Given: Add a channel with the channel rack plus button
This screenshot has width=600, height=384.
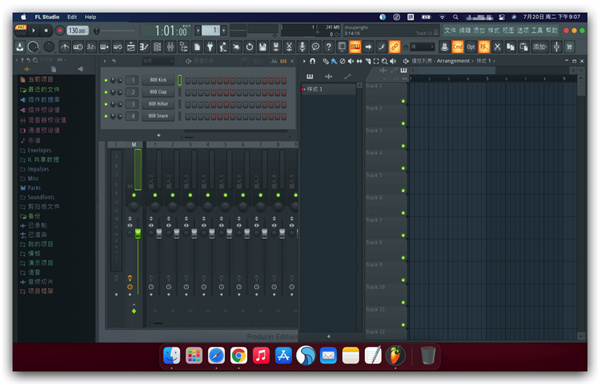Looking at the screenshot, I should pos(158,135).
